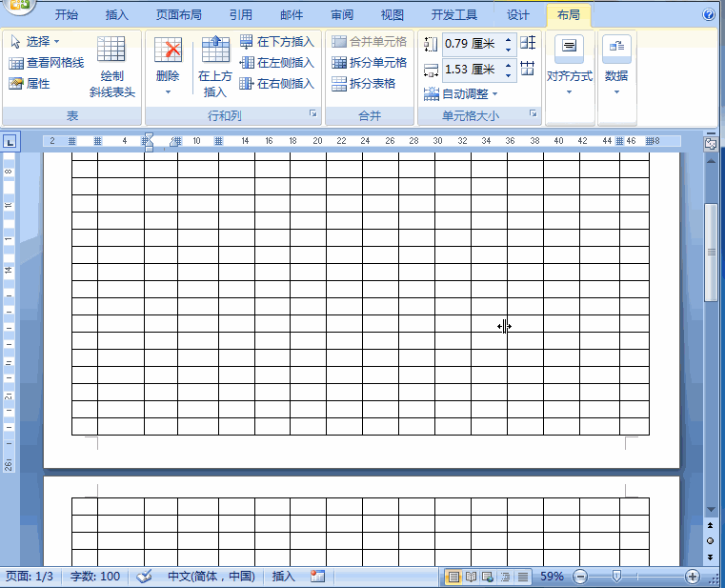Viewport: 725px width, 588px height.
Task: Click the Zoom Out minus button
Action: point(580,577)
